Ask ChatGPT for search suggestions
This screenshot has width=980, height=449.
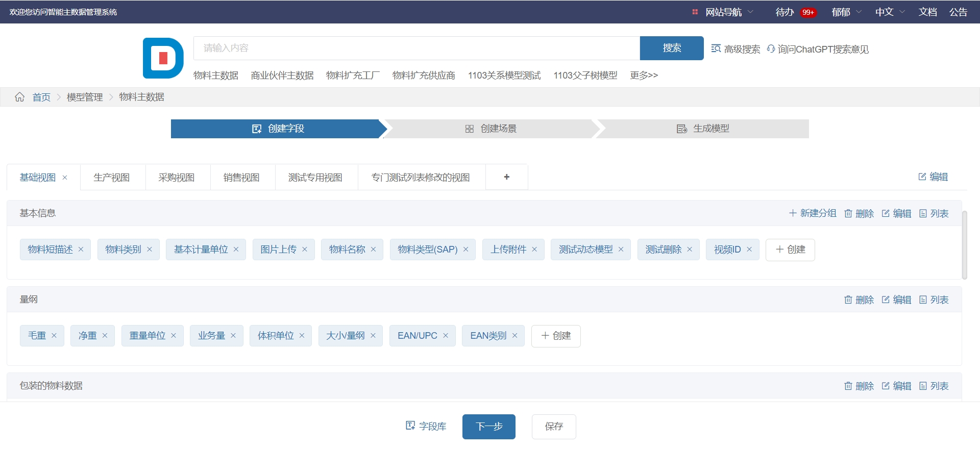pyautogui.click(x=818, y=49)
